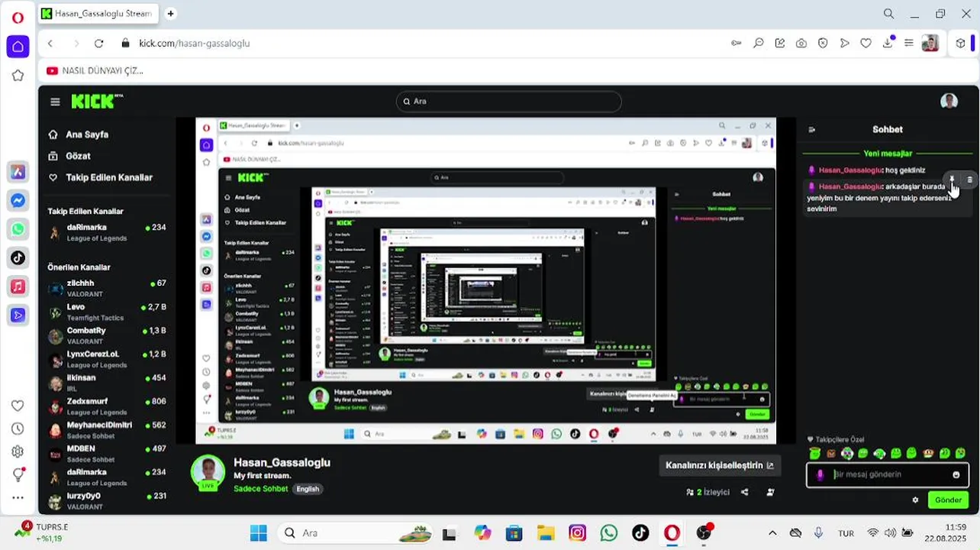Open recommended channel LynxCerezLoL

[107, 359]
